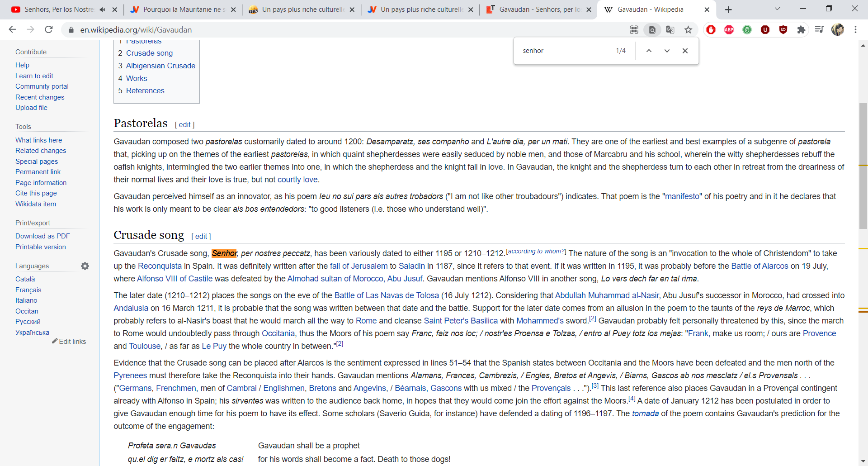Go to the previous find match
The height and width of the screenshot is (466, 868).
pos(649,51)
